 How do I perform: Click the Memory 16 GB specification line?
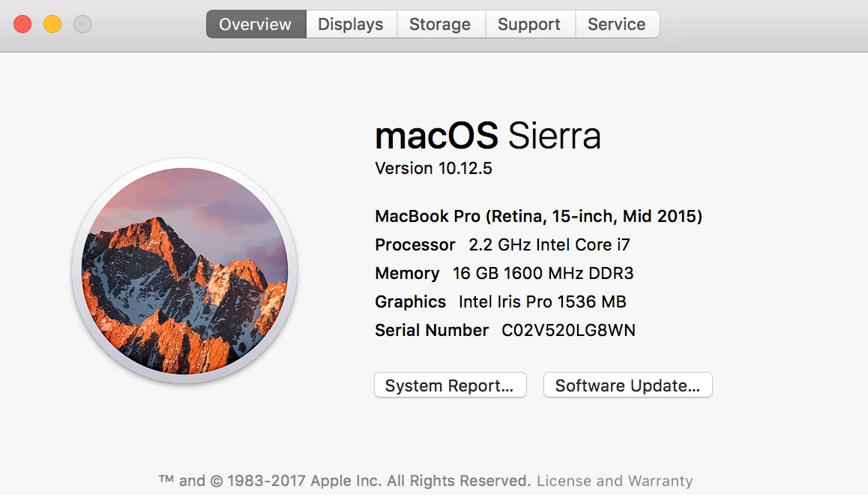[x=504, y=273]
